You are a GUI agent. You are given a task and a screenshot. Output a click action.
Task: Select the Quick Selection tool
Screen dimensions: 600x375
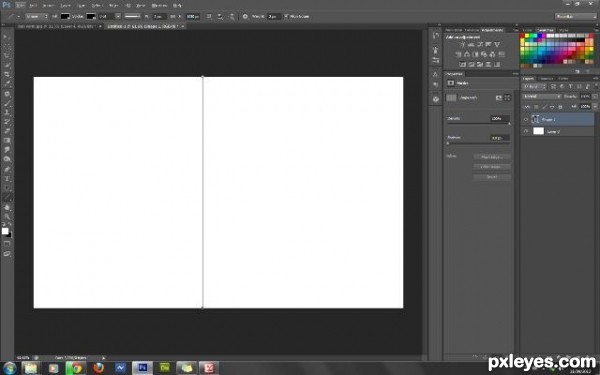pos(7,65)
